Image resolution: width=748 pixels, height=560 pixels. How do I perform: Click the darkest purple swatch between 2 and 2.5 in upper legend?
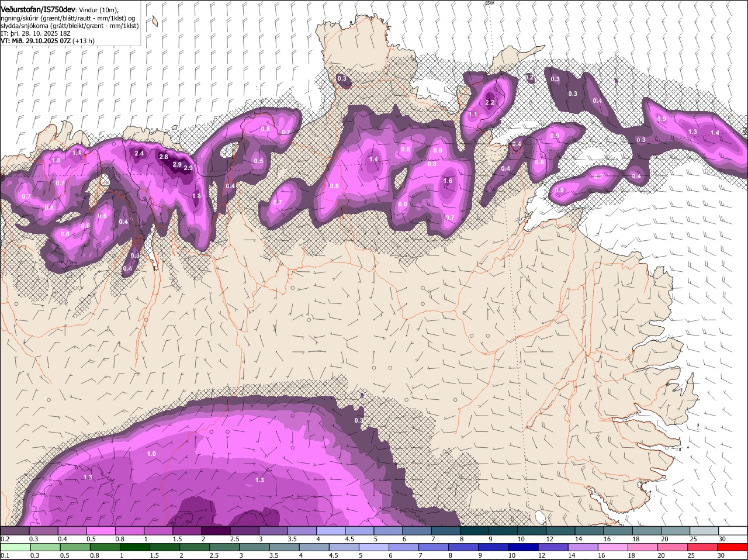click(216, 531)
